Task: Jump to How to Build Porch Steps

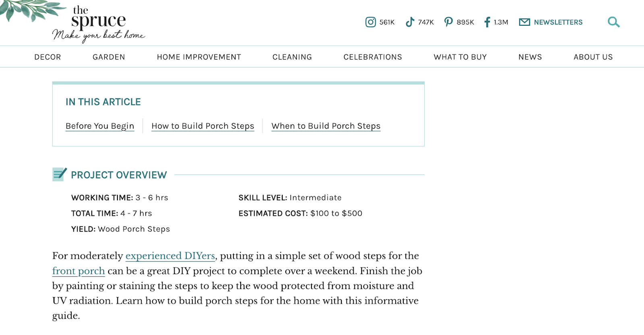Action: pos(203,126)
